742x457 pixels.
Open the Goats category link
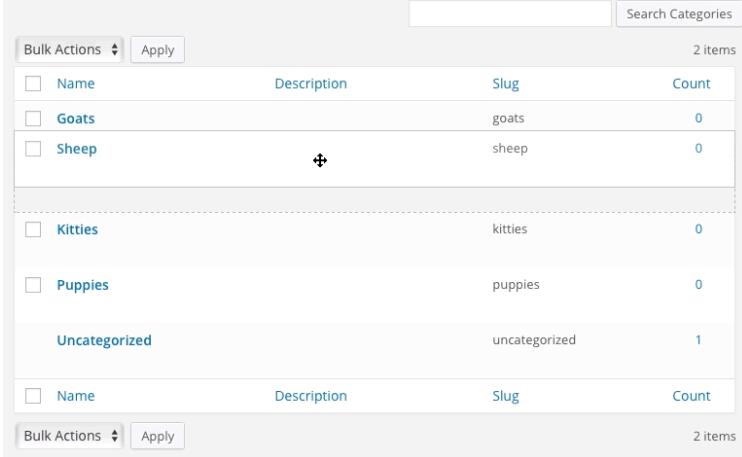tap(75, 119)
